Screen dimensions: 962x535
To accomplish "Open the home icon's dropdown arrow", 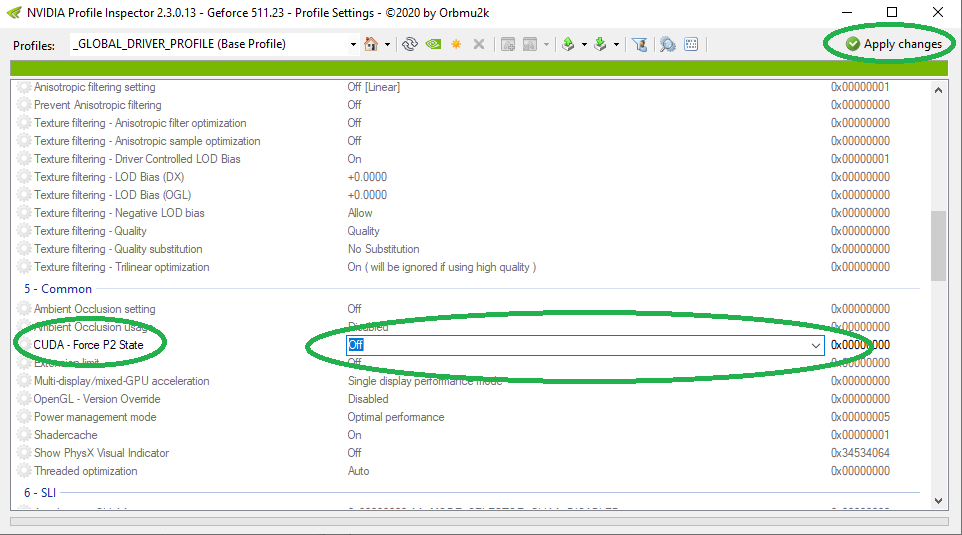I will [387, 44].
